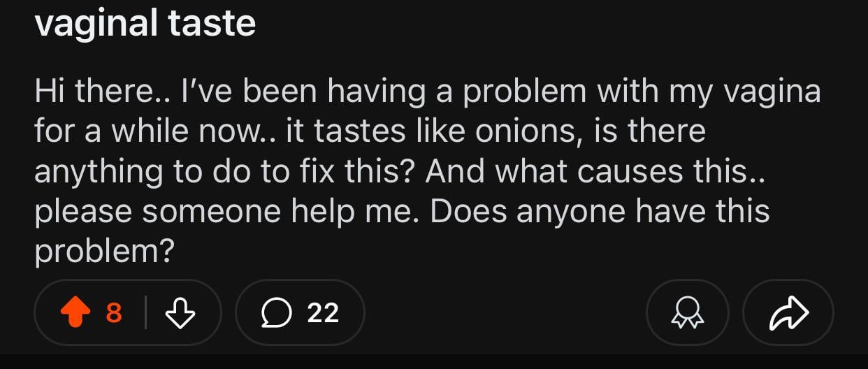The height and width of the screenshot is (369, 868).
Task: Give an award using the ribbon icon
Action: click(687, 312)
